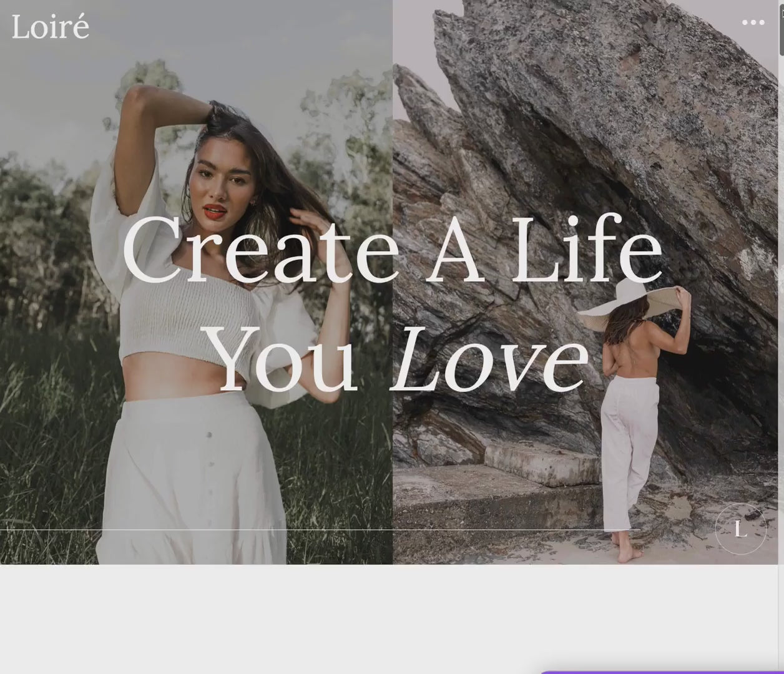
Task: Click the blank gray area below images
Action: point(392,618)
